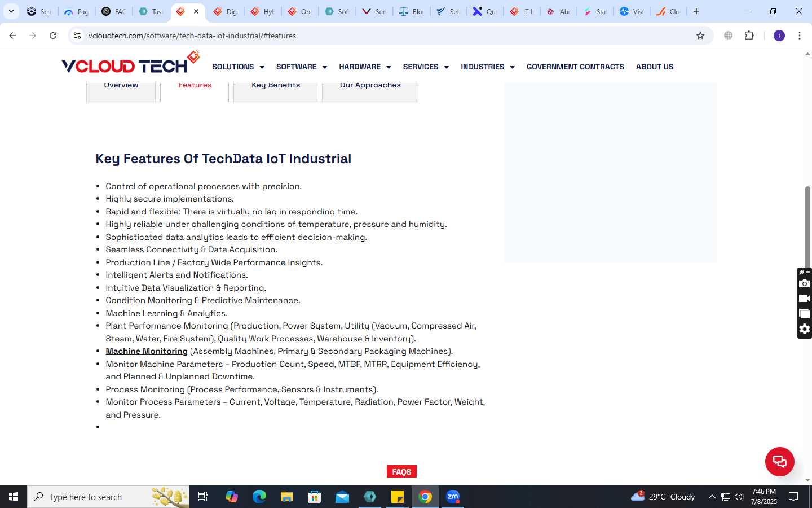This screenshot has width=812, height=508.
Task: Open the capture tool settings gear
Action: (805, 329)
